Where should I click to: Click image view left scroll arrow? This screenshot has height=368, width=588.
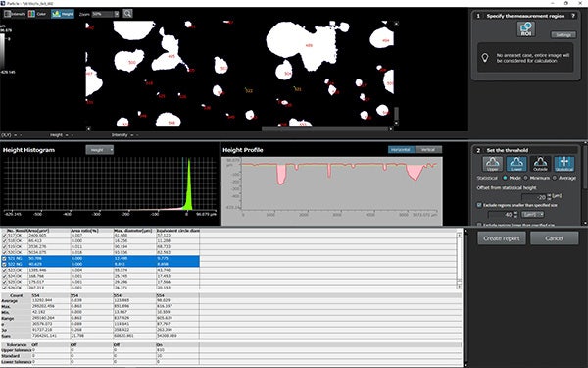88,129
